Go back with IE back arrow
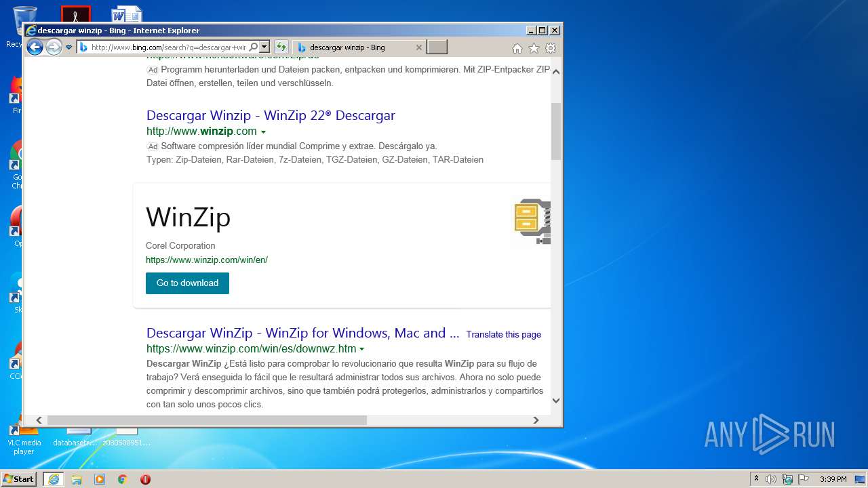Screen dimensions: 868x488 (35, 47)
